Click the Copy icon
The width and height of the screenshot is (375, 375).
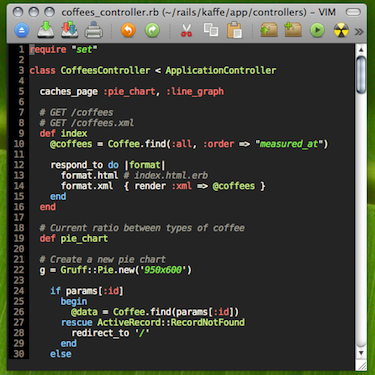click(211, 30)
